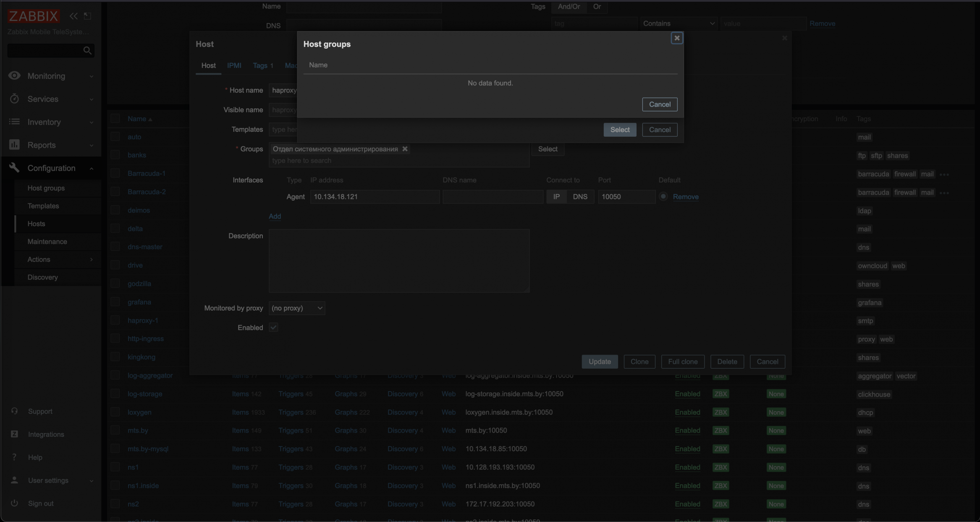Screen dimensions: 980x522
Task: Click the Remove link for Agent interface
Action: pyautogui.click(x=685, y=197)
